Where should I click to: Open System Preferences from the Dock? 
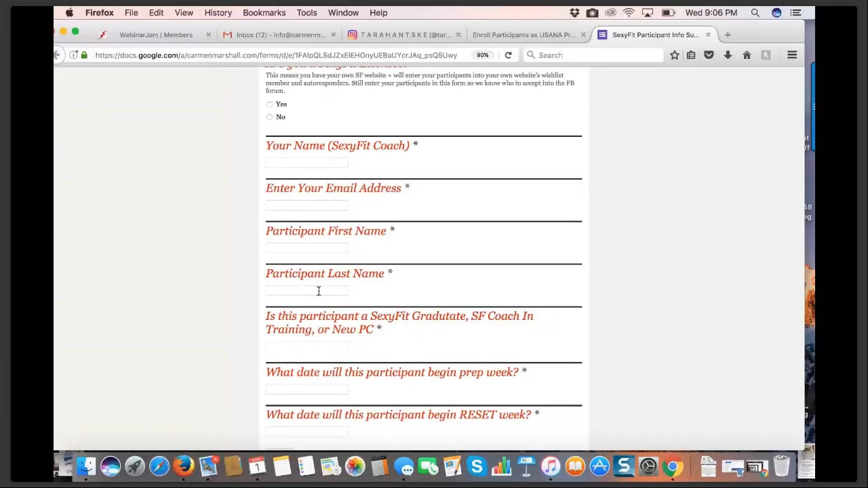(648, 466)
